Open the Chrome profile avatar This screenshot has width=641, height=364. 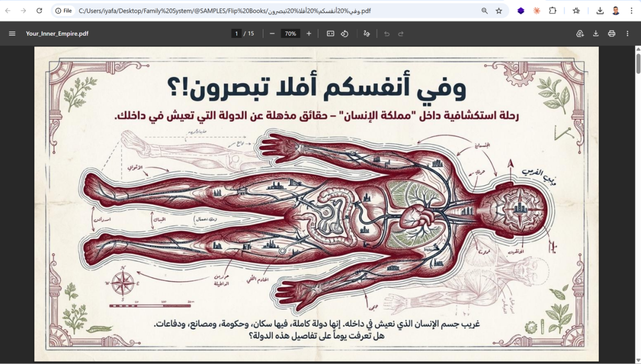(616, 11)
